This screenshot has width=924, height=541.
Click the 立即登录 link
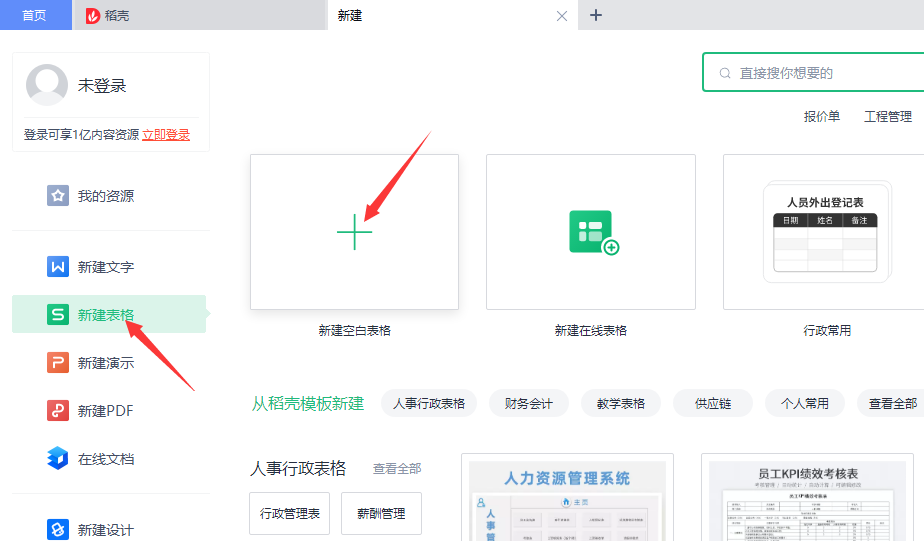coord(166,134)
